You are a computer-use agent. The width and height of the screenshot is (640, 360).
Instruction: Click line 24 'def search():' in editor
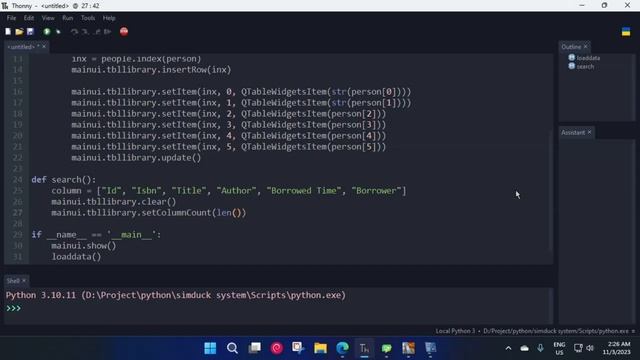point(64,180)
